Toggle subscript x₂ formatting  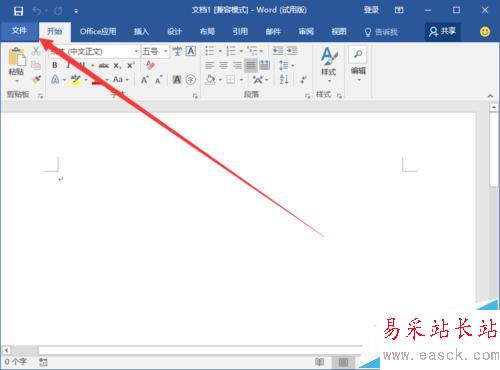(117, 66)
